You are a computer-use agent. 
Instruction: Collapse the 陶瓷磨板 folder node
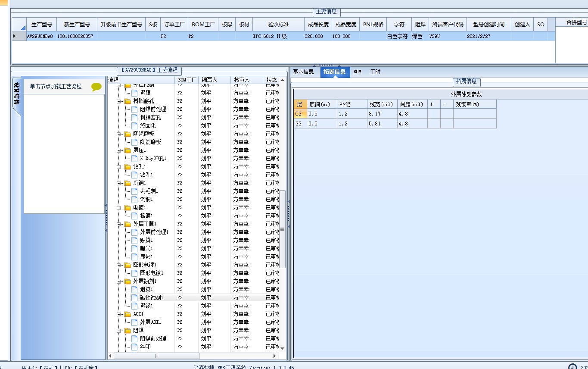(118, 134)
